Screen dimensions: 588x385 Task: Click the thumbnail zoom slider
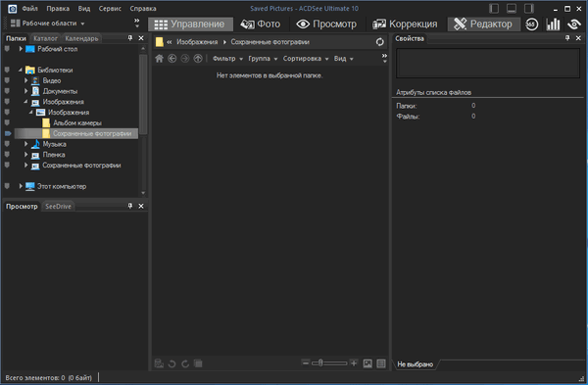click(330, 362)
